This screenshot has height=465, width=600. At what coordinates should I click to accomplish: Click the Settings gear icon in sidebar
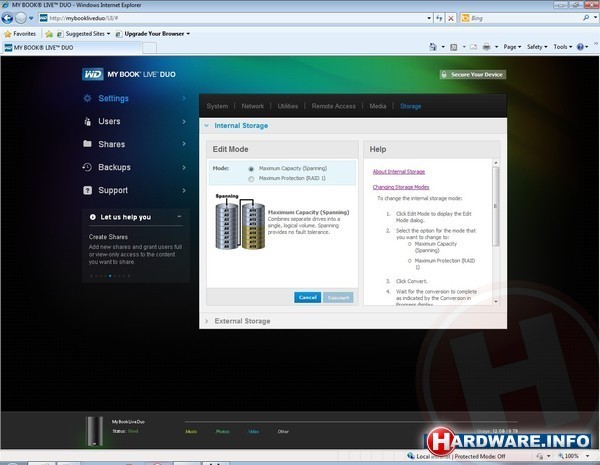[87, 98]
